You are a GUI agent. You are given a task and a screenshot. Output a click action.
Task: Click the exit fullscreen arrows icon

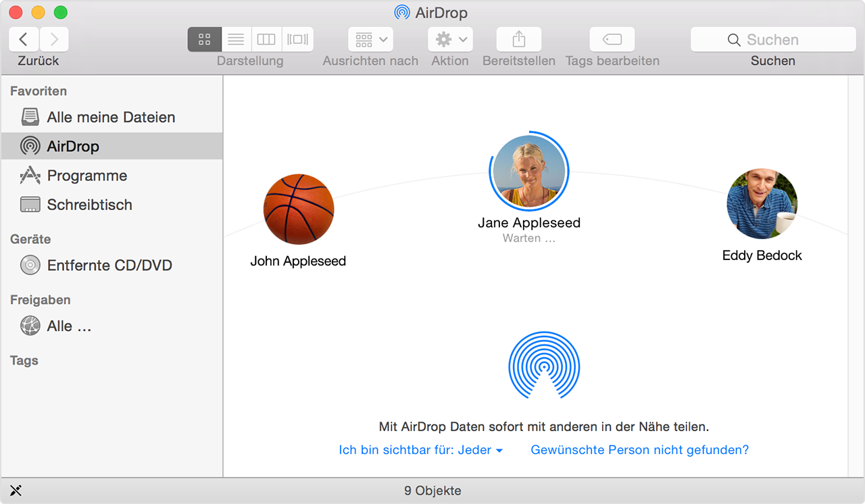(16, 490)
